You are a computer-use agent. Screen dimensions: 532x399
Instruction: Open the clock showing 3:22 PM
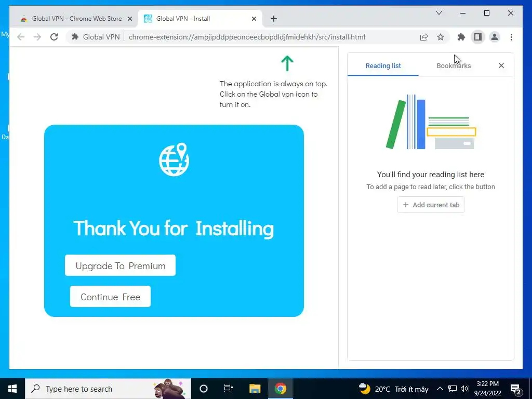click(x=487, y=389)
